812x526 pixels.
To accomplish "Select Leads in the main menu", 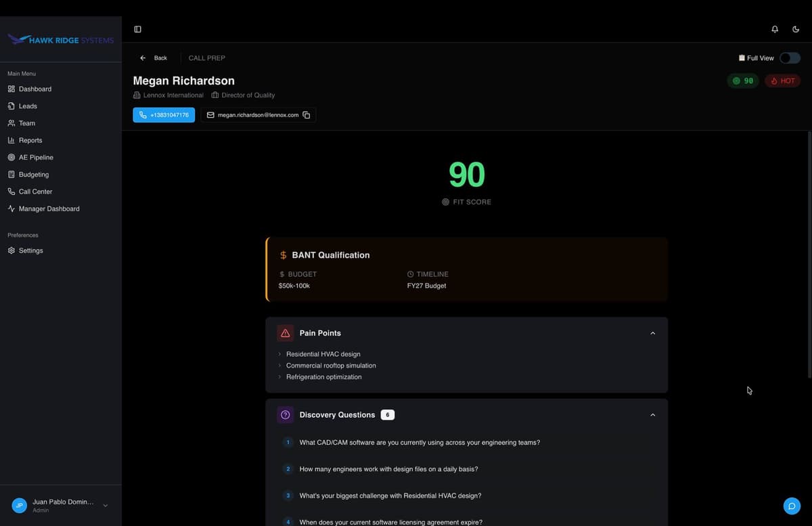I will [x=28, y=106].
